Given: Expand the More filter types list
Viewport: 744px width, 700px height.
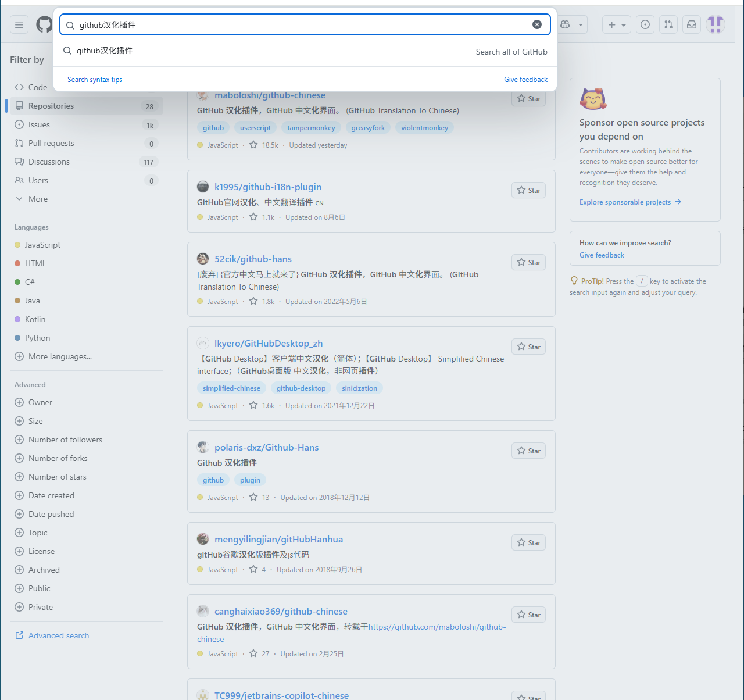Looking at the screenshot, I should [38, 199].
